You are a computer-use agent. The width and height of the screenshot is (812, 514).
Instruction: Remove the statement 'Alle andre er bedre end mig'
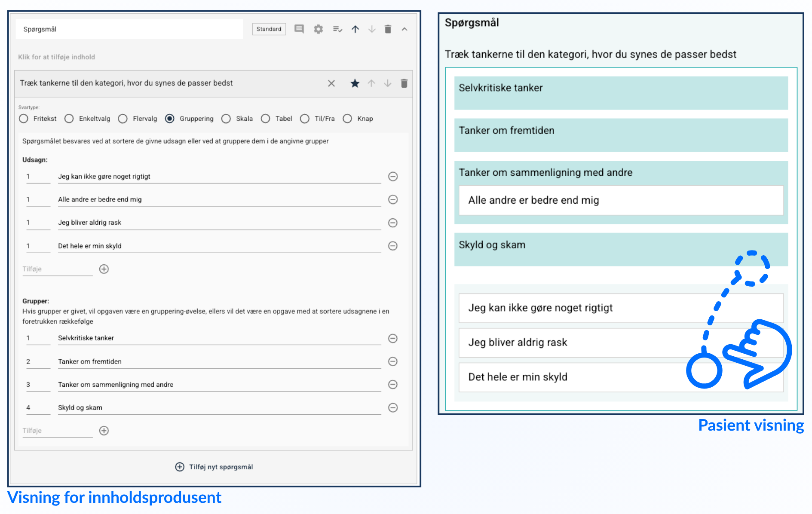[393, 199]
